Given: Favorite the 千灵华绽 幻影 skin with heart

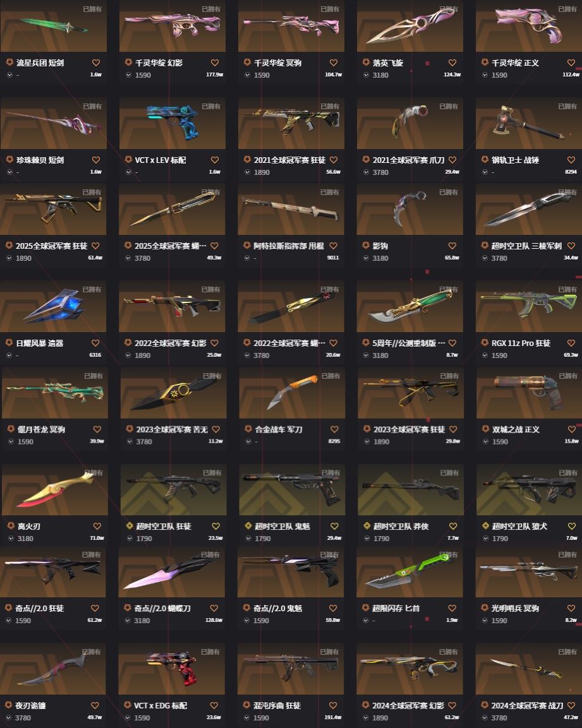Looking at the screenshot, I should coord(215,63).
